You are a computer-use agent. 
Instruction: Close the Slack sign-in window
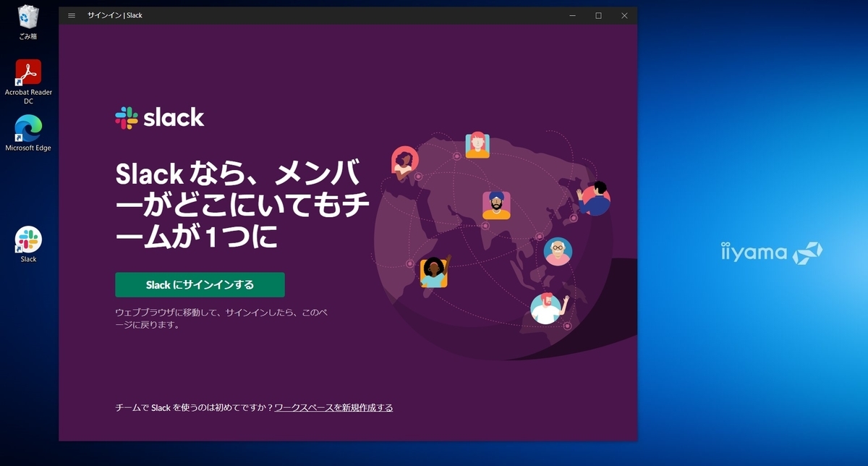[624, 15]
